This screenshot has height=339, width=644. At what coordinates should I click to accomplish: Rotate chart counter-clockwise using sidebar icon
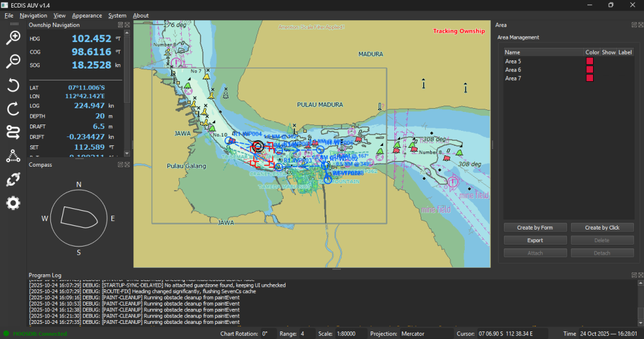[13, 86]
